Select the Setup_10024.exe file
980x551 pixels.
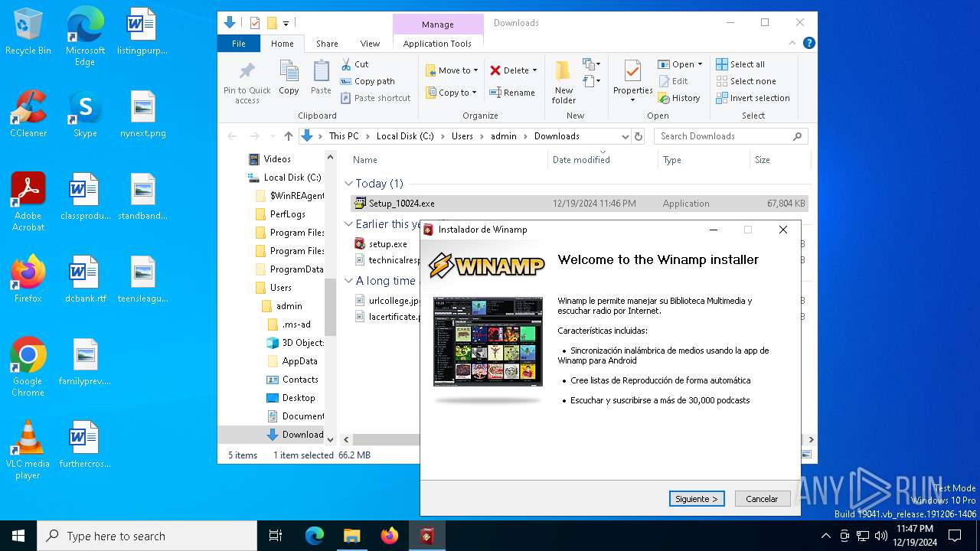(x=578, y=204)
